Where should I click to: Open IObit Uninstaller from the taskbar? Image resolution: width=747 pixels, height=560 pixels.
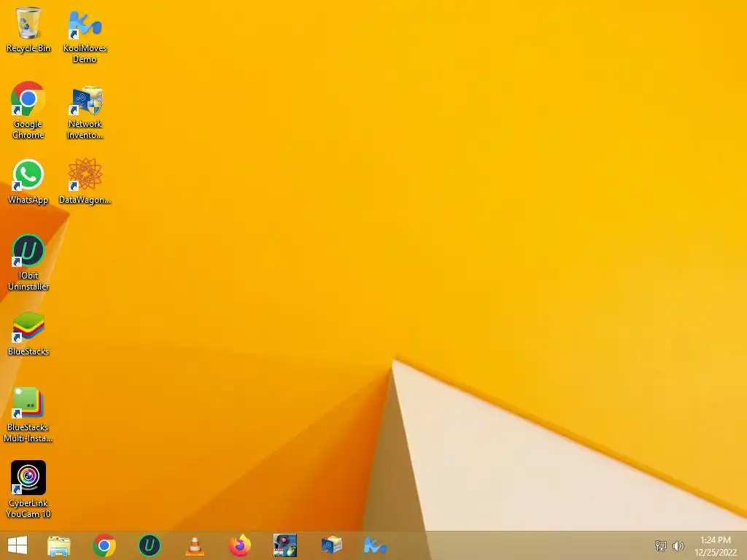(149, 545)
